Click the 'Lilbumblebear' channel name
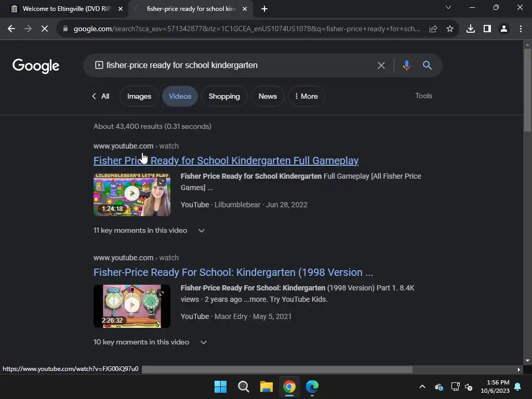532x399 pixels. click(x=237, y=205)
